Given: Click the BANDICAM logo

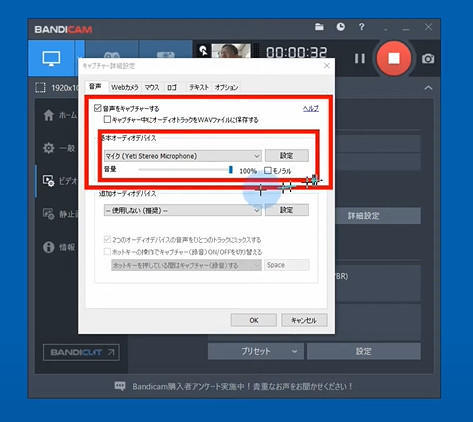Looking at the screenshot, I should point(63,29).
